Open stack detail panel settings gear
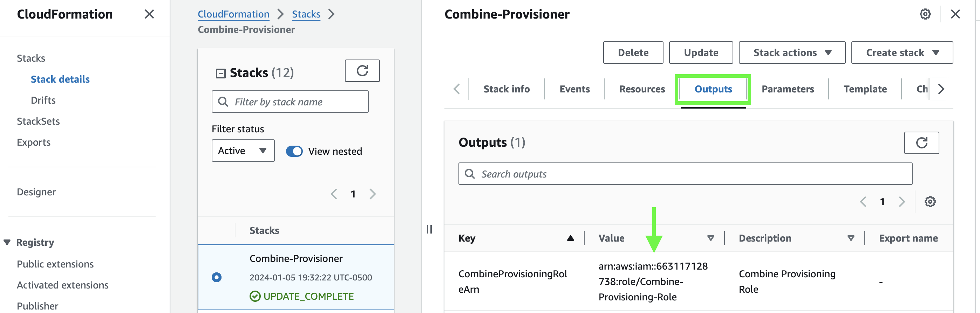 [x=925, y=14]
